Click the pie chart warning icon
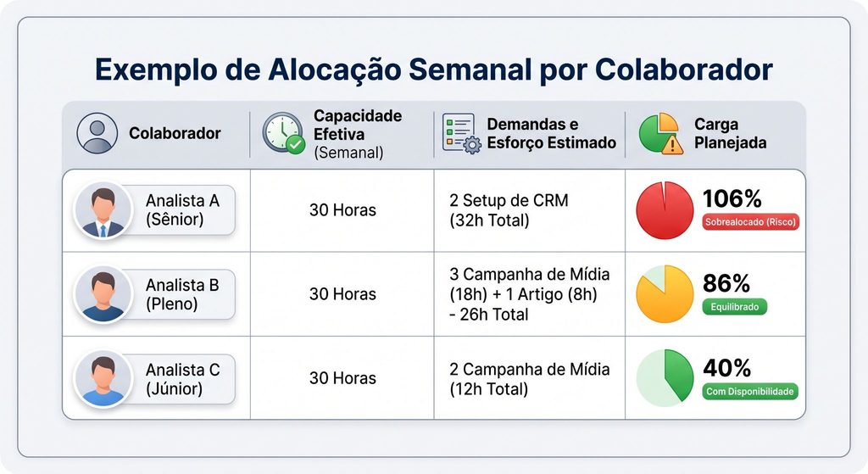868x474 pixels. [661, 133]
